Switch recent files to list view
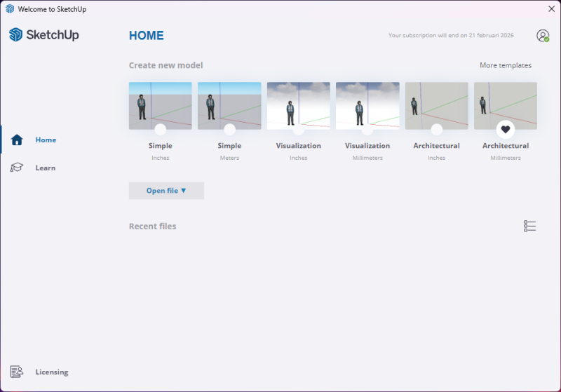The height and width of the screenshot is (392, 561). click(x=530, y=226)
